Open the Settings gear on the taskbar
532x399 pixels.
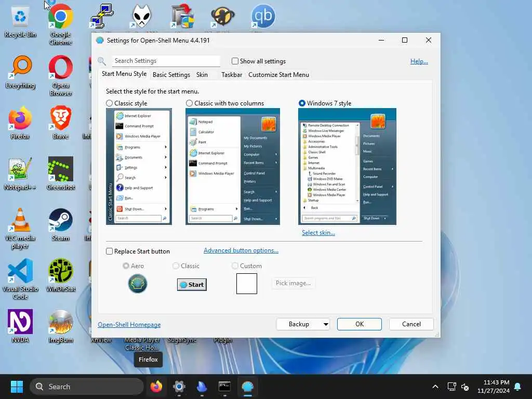[x=179, y=387]
